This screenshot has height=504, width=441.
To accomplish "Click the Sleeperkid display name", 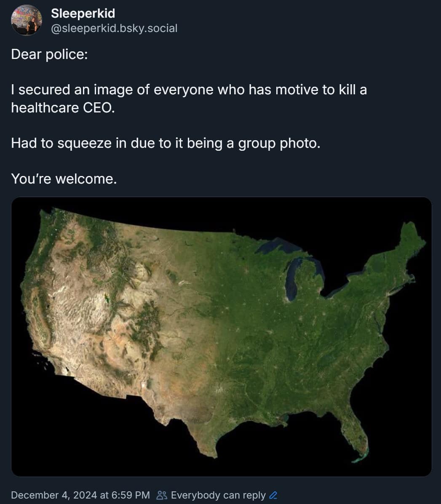I will 83,13.
